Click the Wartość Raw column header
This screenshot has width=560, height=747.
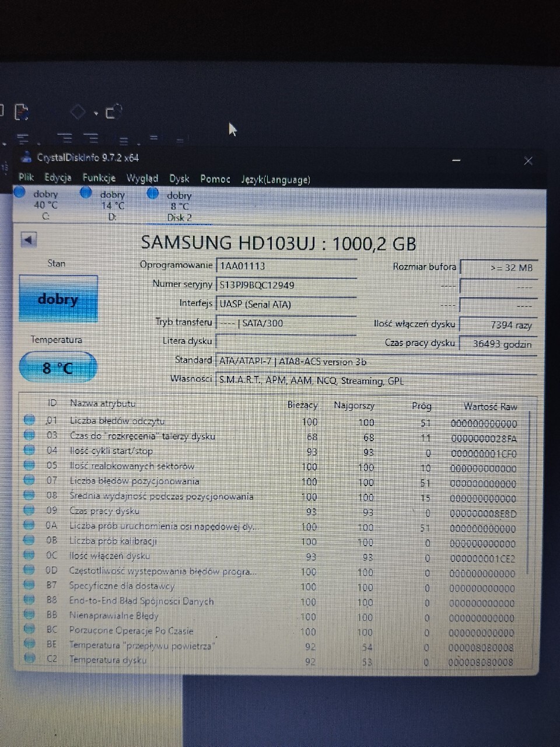(x=490, y=407)
